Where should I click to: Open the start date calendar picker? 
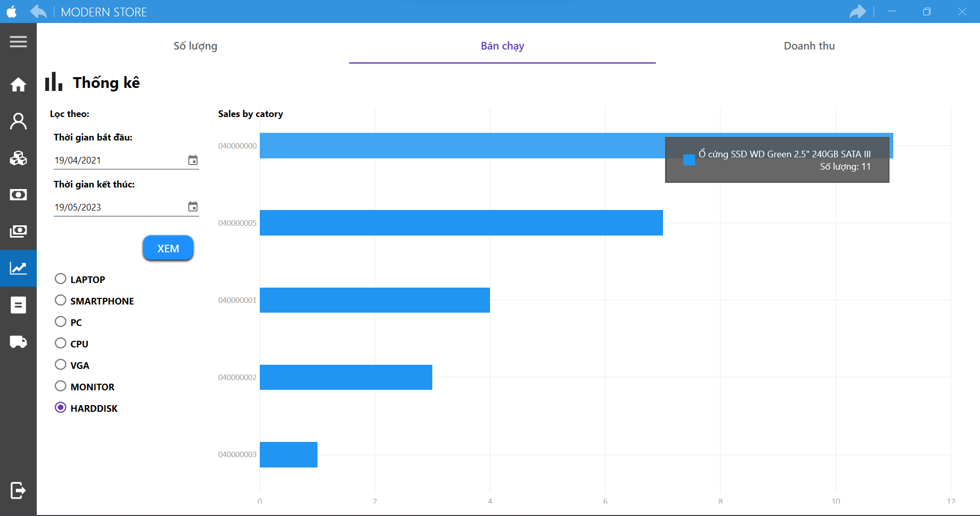coord(192,160)
